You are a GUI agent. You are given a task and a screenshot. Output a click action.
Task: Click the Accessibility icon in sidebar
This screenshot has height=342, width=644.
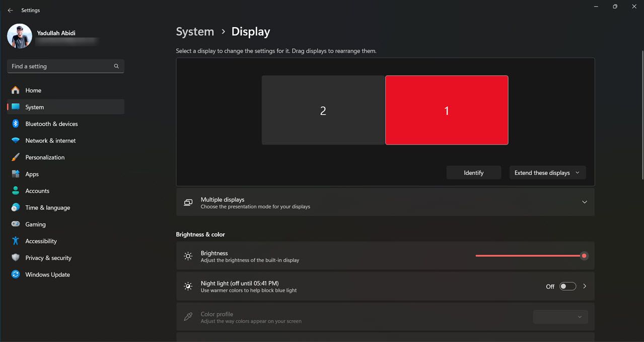tap(16, 241)
